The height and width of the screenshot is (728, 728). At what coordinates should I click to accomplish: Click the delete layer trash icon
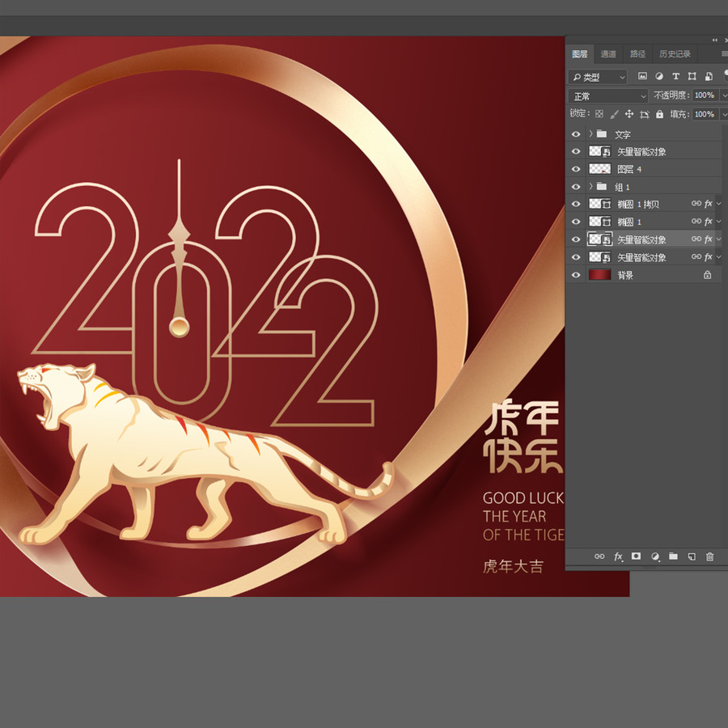tap(709, 557)
